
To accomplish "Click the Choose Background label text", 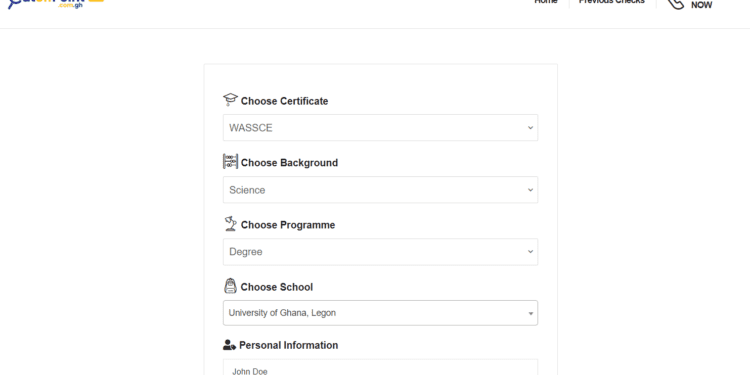I will pyautogui.click(x=289, y=163).
